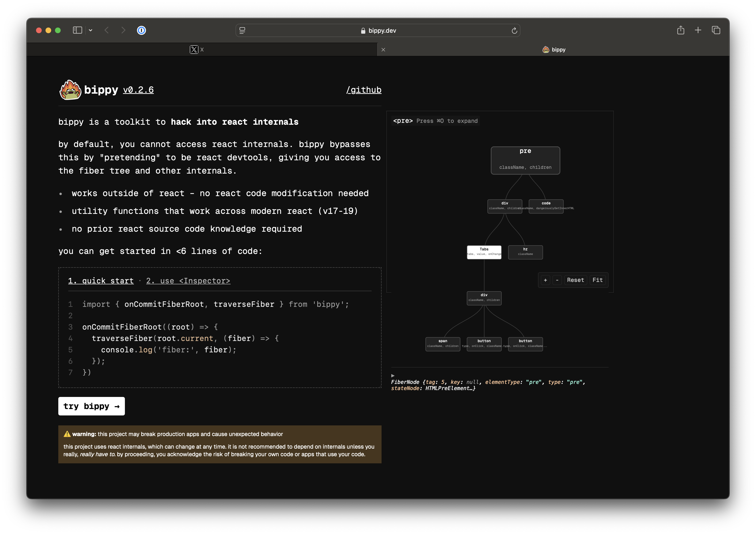Open the v0.2.6 version link
The image size is (756, 534).
[x=138, y=90]
